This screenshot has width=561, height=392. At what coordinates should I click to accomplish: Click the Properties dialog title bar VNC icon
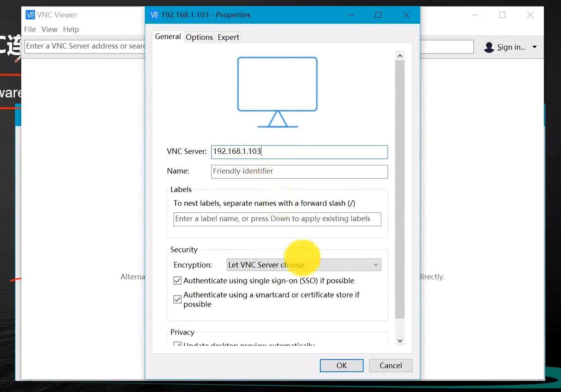pos(154,15)
